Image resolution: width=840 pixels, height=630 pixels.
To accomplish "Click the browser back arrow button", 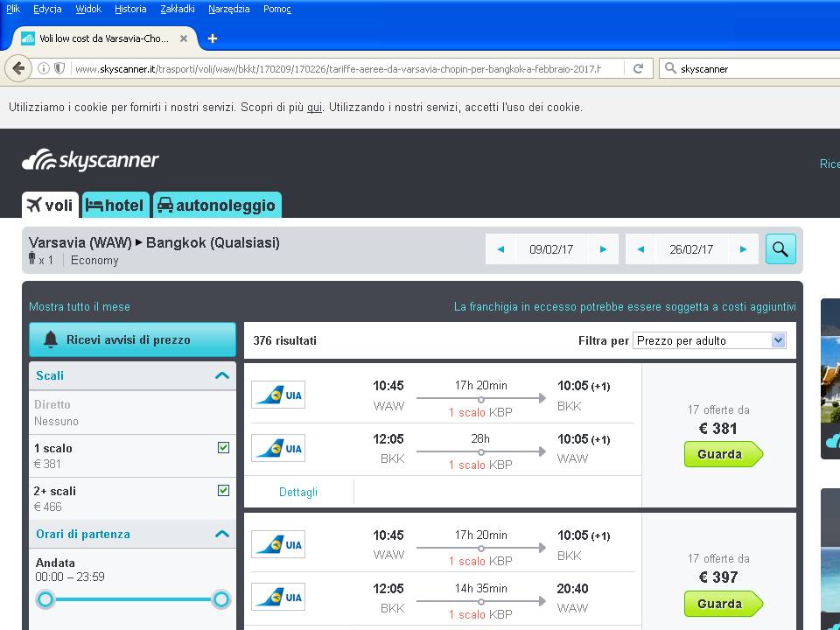I will (18, 68).
